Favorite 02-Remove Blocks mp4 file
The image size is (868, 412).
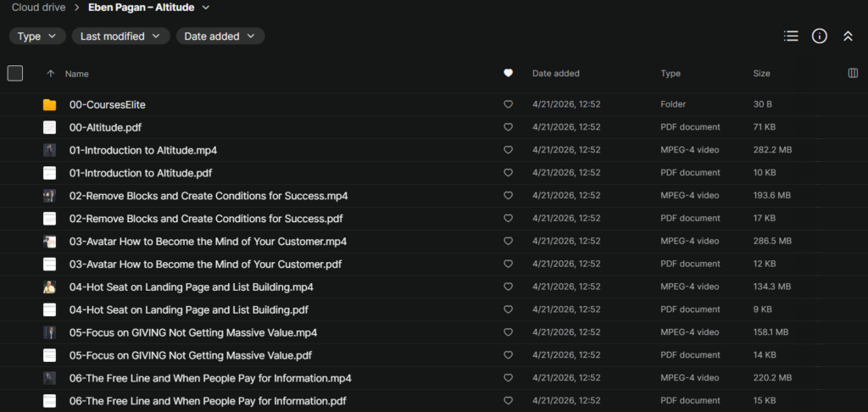tap(509, 195)
